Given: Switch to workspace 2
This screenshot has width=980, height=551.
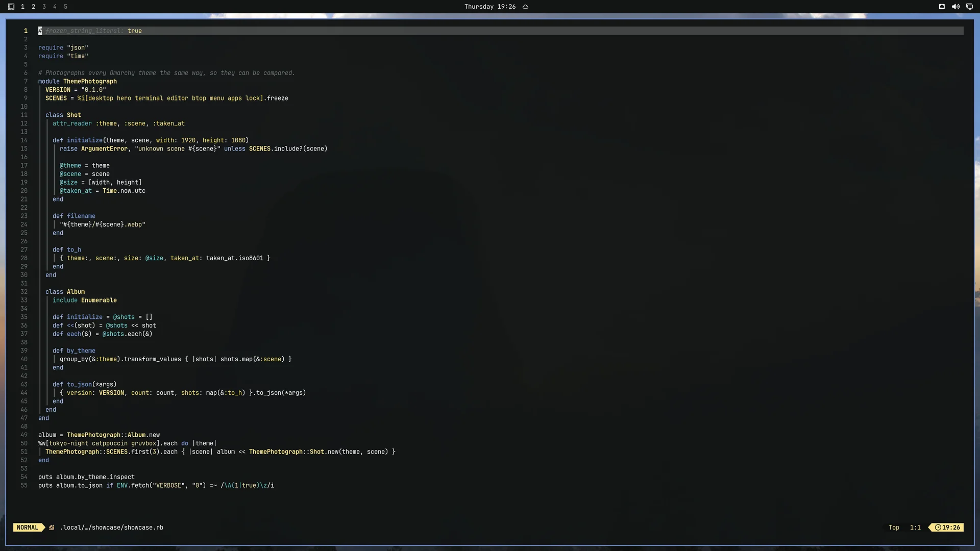Looking at the screenshot, I should [33, 7].
